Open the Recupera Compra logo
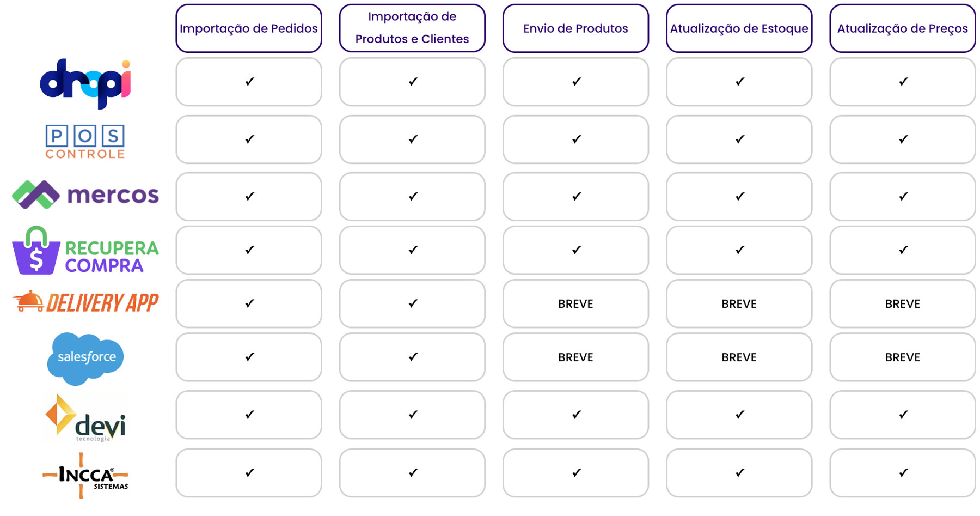 (x=85, y=250)
